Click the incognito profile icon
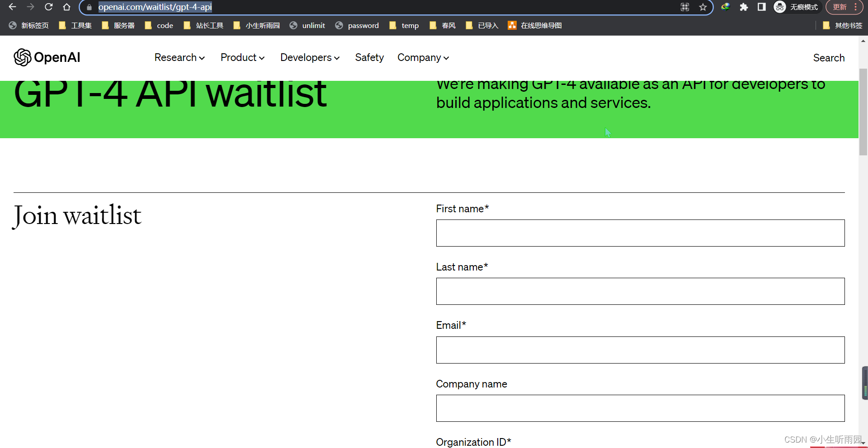 [x=780, y=7]
